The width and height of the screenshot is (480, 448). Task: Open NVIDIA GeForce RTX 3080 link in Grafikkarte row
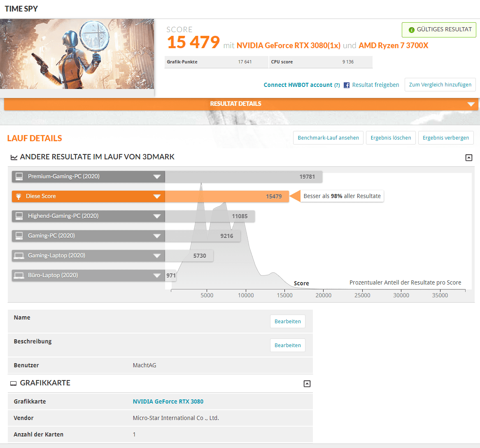coord(168,401)
